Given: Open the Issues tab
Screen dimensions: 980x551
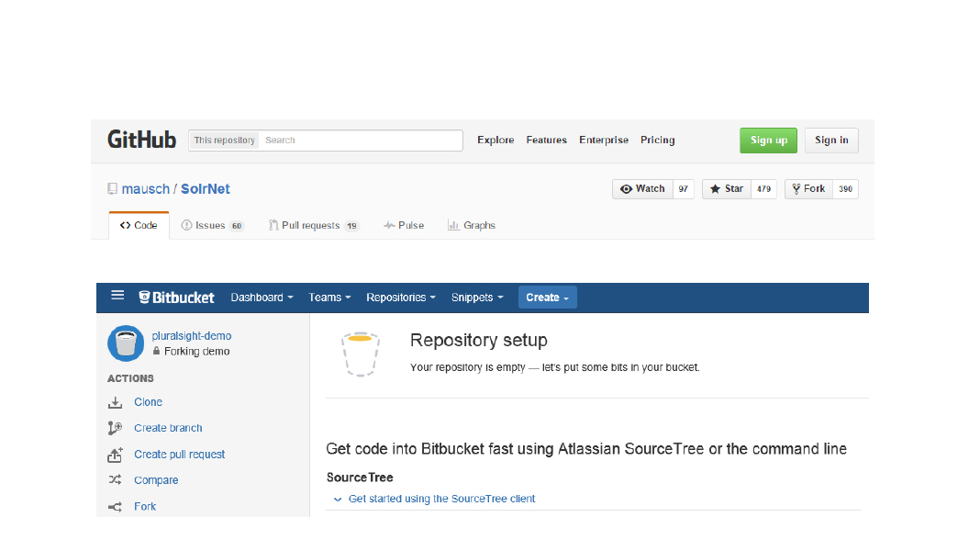Looking at the screenshot, I should click(x=212, y=225).
